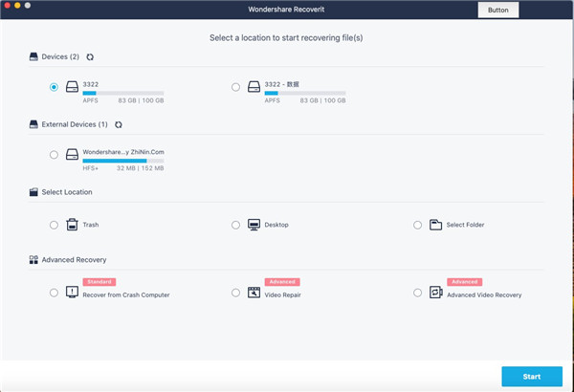Image resolution: width=574 pixels, height=392 pixels.
Task: Click the Advanced badge above Advanced Video Recovery
Action: click(x=465, y=282)
